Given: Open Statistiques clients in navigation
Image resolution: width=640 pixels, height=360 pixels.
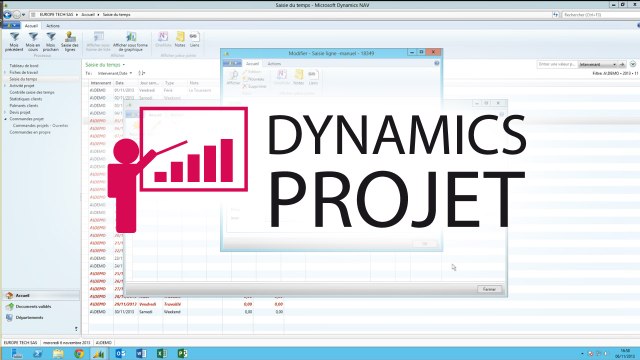Looking at the screenshot, I should click(26, 99).
